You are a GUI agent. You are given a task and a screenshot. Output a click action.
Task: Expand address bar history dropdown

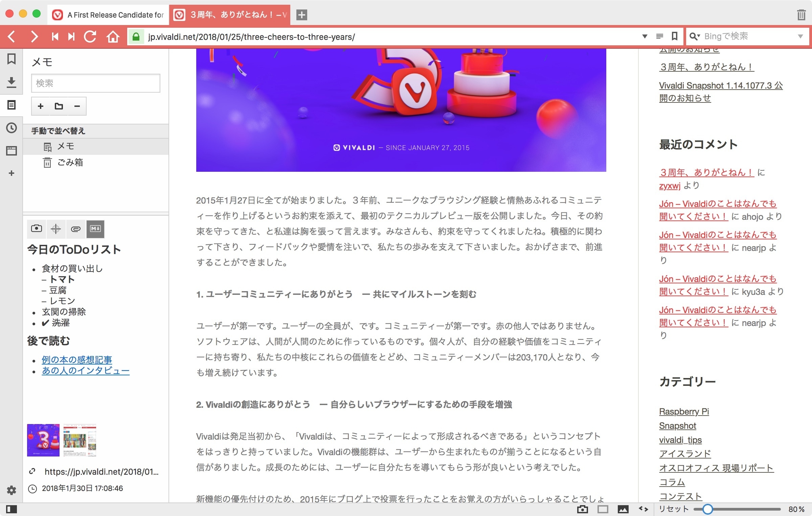tap(645, 37)
